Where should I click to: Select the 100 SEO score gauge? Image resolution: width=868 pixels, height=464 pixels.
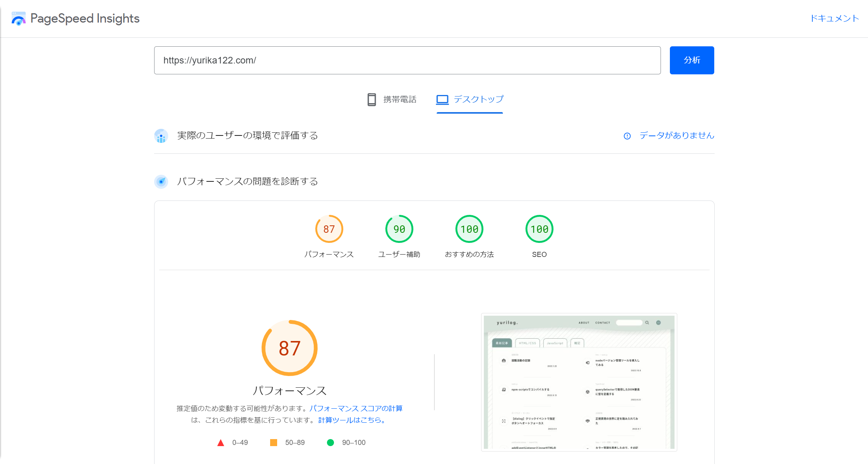click(x=539, y=229)
